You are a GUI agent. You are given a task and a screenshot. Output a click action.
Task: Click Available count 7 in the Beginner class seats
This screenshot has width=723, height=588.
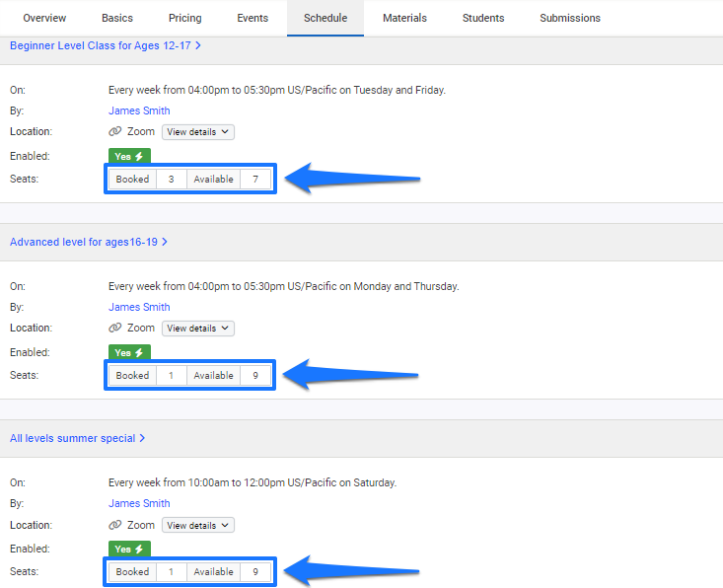255,179
